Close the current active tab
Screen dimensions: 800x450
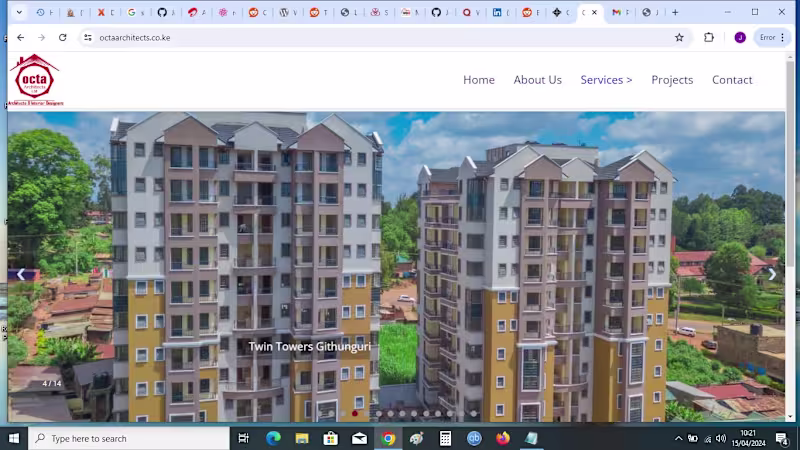tap(594, 12)
